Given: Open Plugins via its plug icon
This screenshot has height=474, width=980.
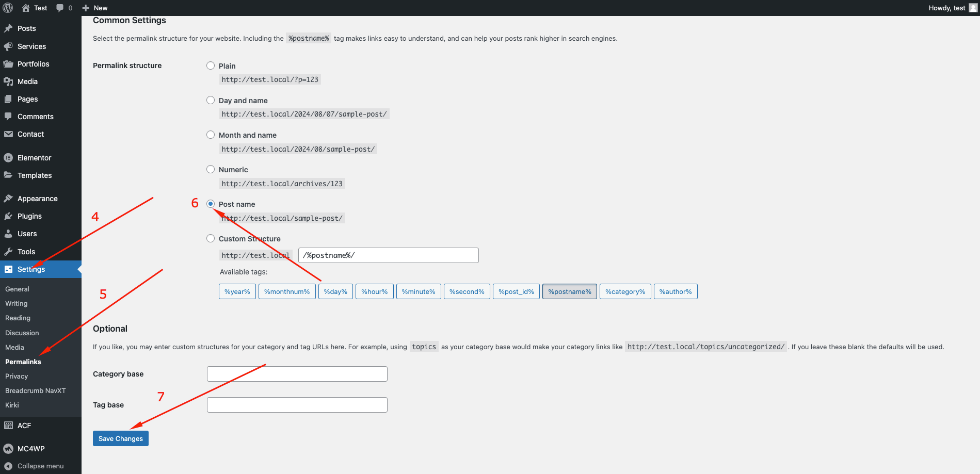Looking at the screenshot, I should click(x=8, y=216).
